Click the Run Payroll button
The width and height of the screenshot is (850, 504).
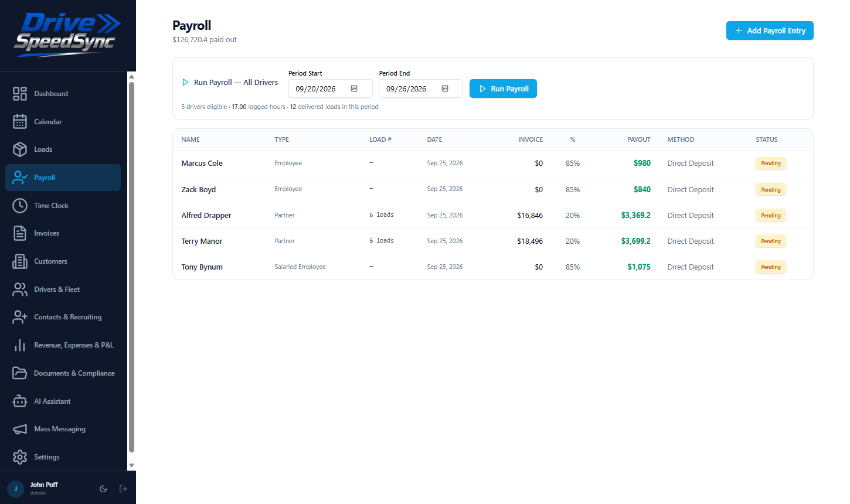(x=503, y=88)
